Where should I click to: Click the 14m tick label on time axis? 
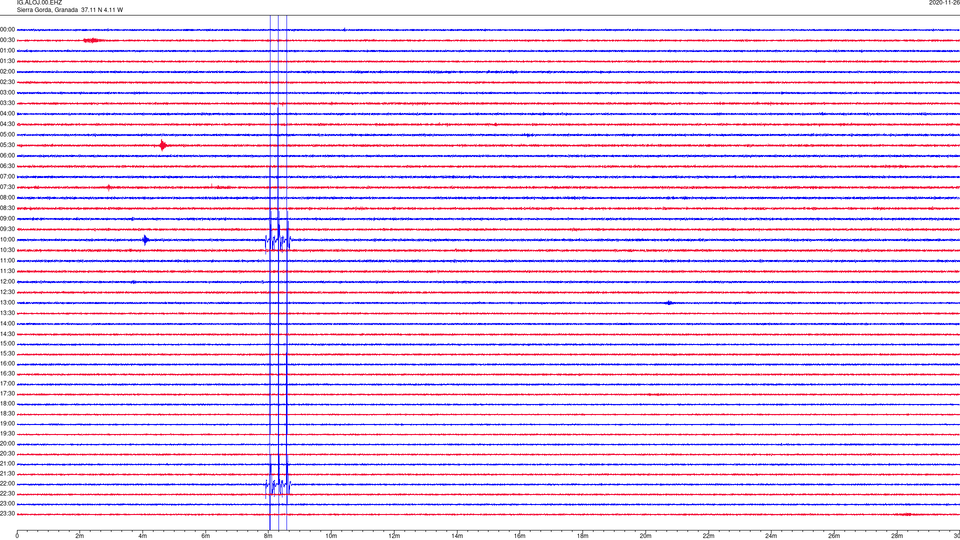click(457, 536)
